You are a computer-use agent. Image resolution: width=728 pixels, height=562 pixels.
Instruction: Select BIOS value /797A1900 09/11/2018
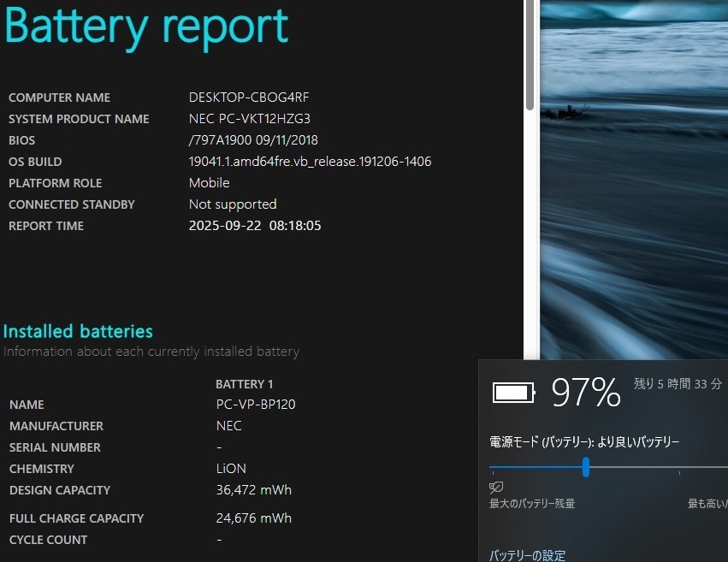pyautogui.click(x=253, y=140)
